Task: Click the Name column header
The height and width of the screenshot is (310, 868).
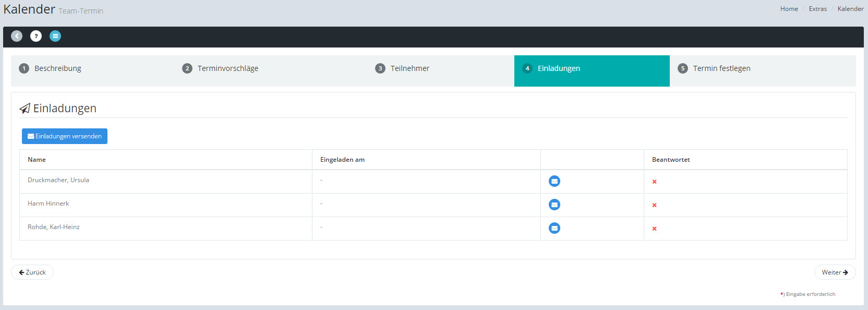Action: (x=37, y=160)
